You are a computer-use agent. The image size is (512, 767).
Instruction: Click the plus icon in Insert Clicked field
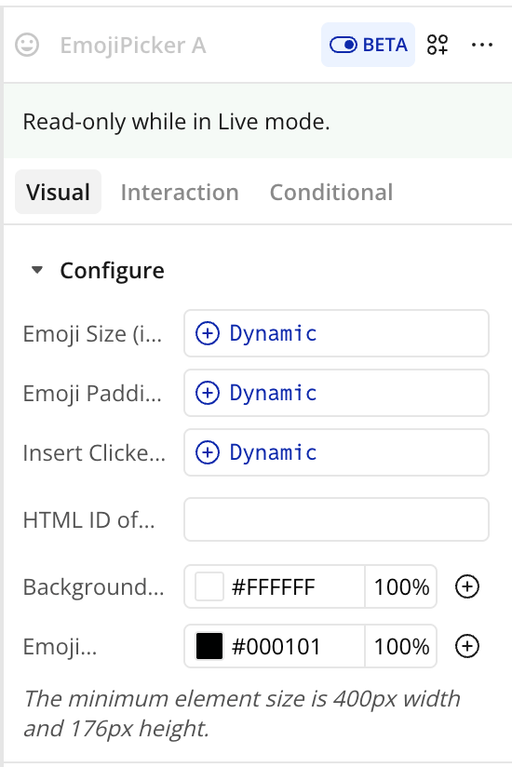(x=207, y=452)
